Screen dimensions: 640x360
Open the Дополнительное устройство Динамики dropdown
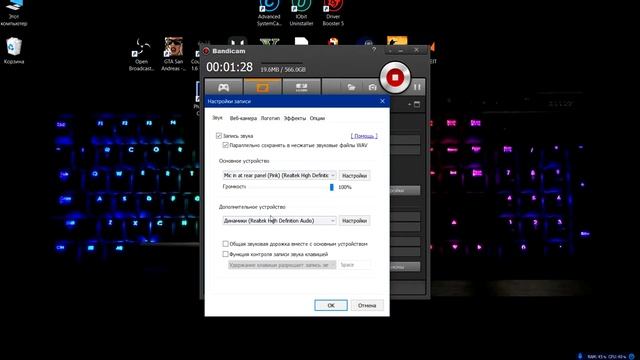tap(279, 220)
